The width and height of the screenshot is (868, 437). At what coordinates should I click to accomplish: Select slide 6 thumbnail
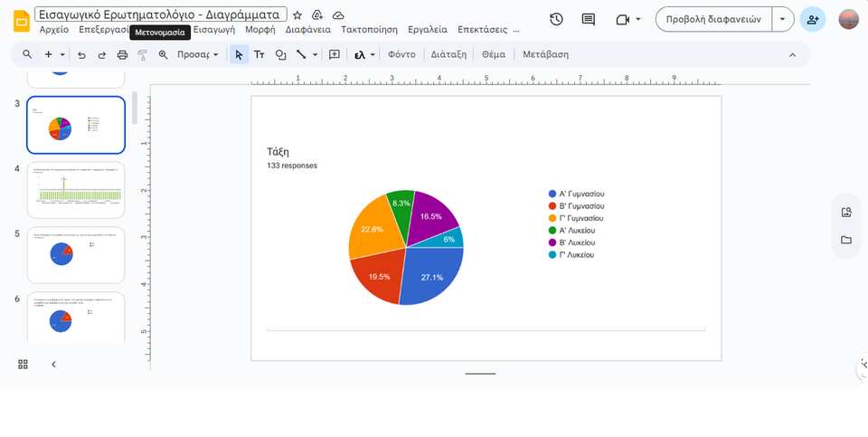click(76, 318)
